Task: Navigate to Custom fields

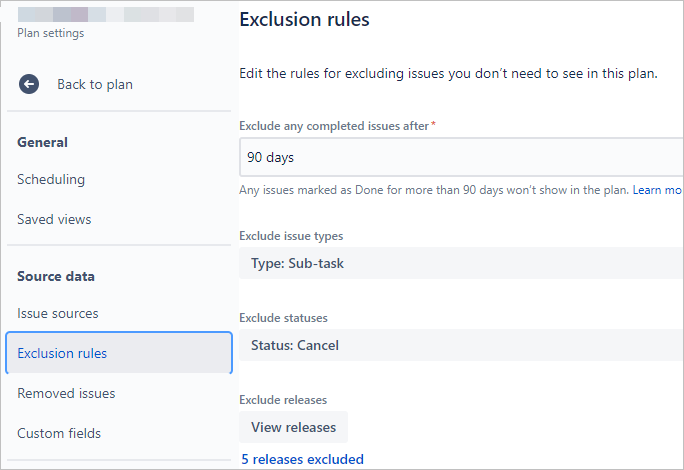Action: tap(59, 433)
